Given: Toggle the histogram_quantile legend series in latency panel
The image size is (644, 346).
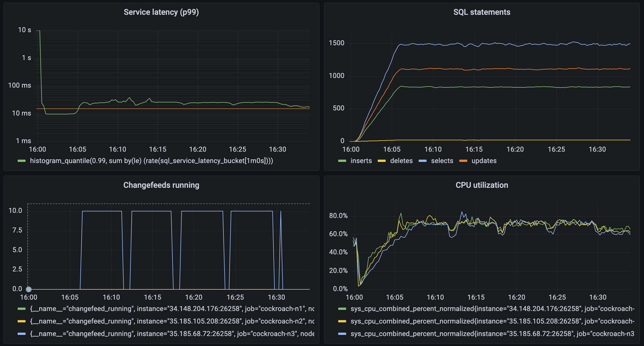Looking at the screenshot, I should 151,161.
